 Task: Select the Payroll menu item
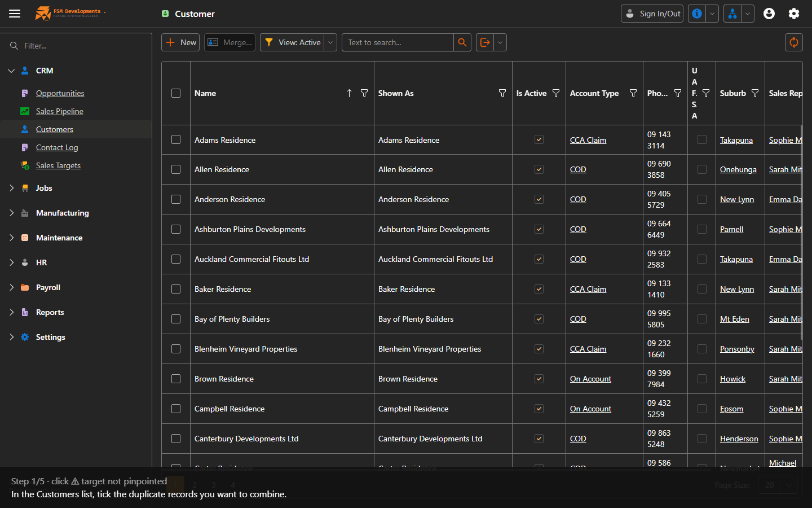click(48, 287)
